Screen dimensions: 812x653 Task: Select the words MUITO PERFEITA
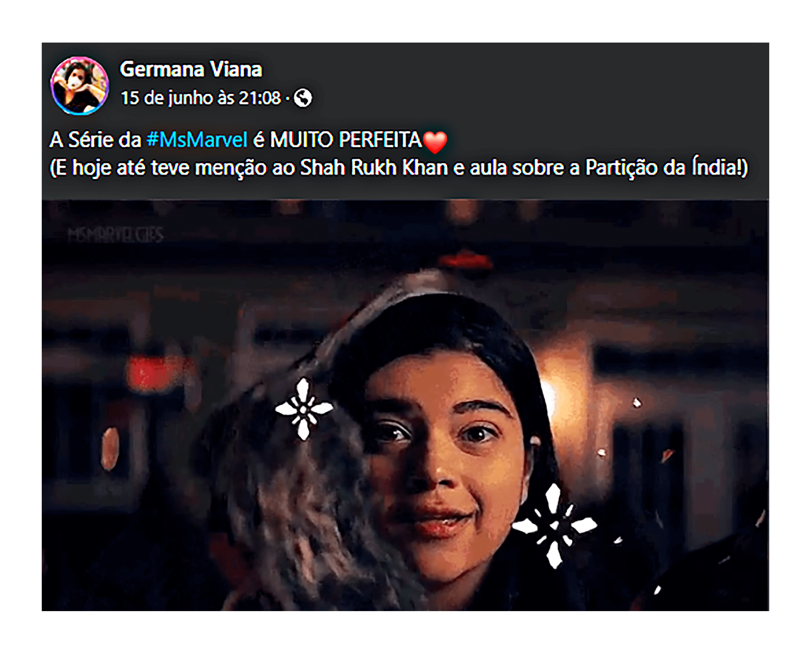tap(346, 140)
